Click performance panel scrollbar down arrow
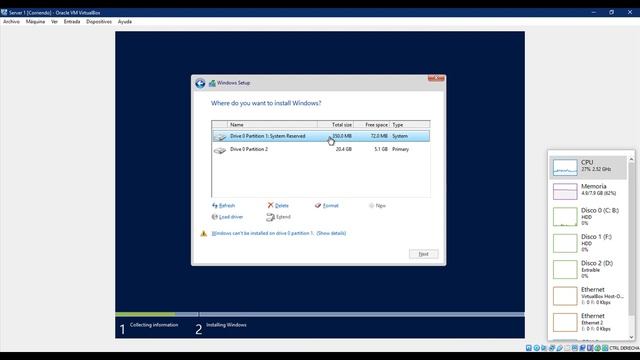The height and width of the screenshot is (360, 640). tap(631, 337)
